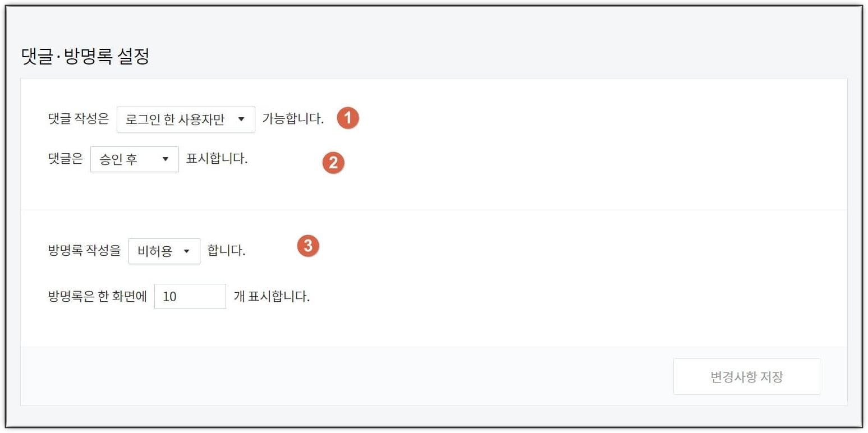The height and width of the screenshot is (433, 868).
Task: Click the dropdown arrow beside 비허용
Action: 188,251
